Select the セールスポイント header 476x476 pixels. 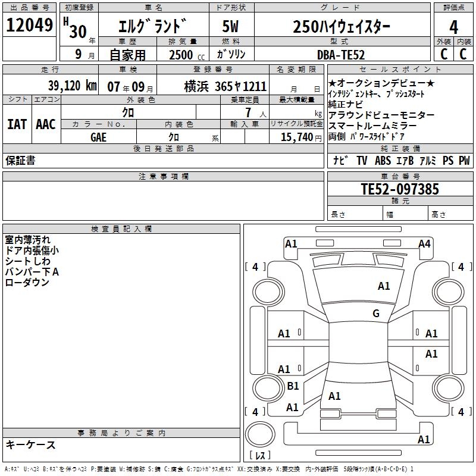(400, 69)
